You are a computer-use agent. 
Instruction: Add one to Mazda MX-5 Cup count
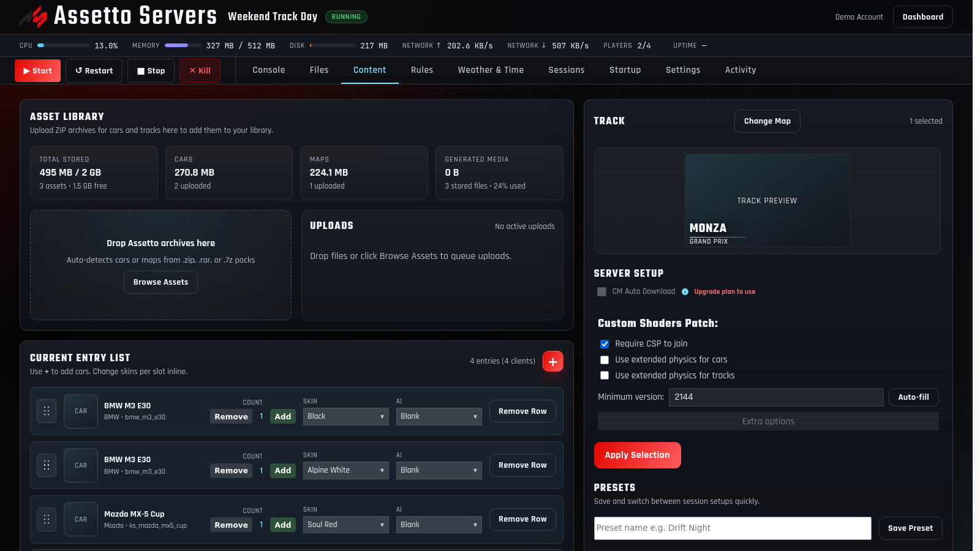283,525
